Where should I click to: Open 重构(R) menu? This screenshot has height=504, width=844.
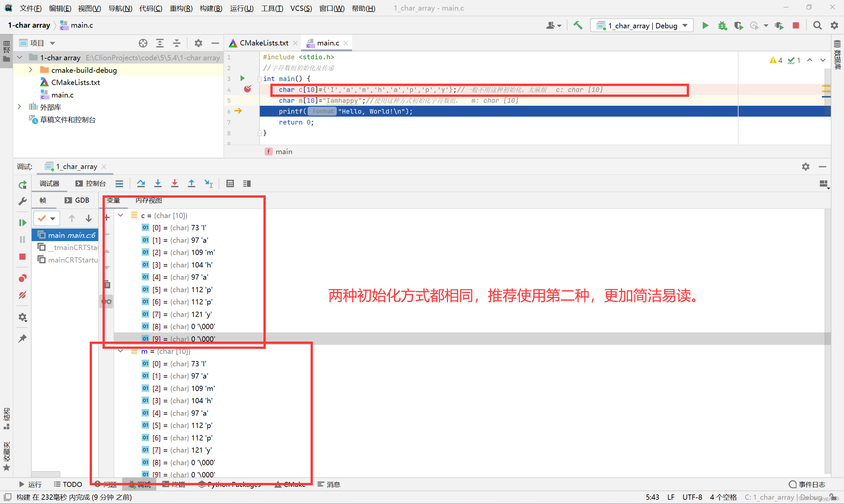[181, 8]
